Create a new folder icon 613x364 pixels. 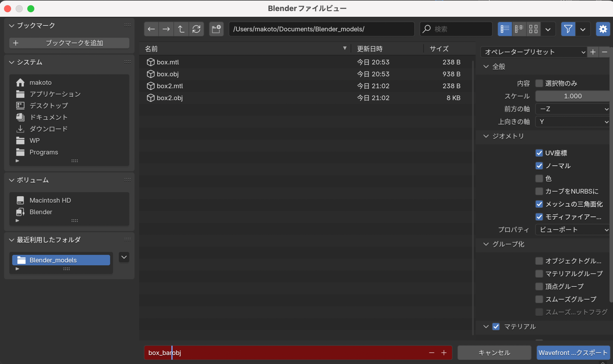[216, 29]
